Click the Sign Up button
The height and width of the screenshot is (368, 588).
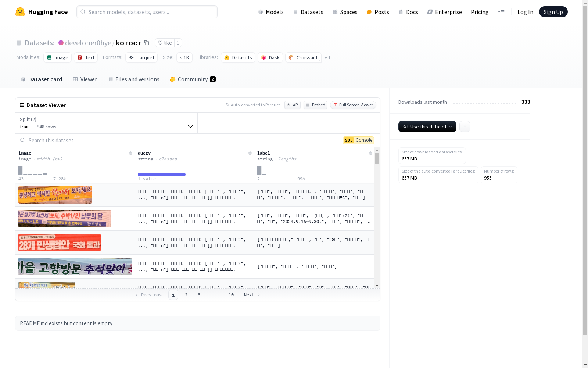point(553,12)
